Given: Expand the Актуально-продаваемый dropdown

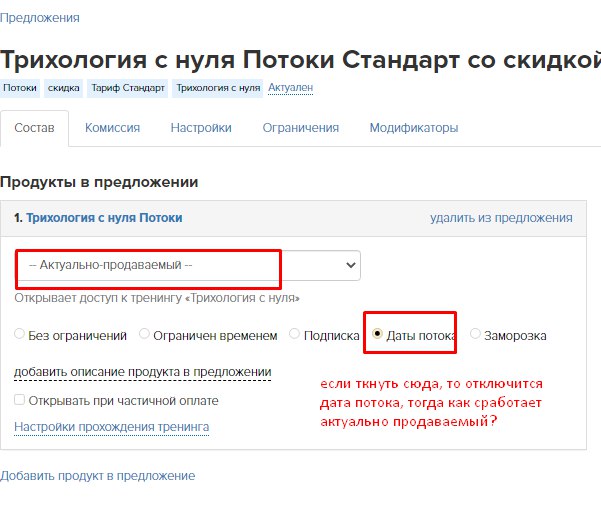Looking at the screenshot, I should coord(188,265).
